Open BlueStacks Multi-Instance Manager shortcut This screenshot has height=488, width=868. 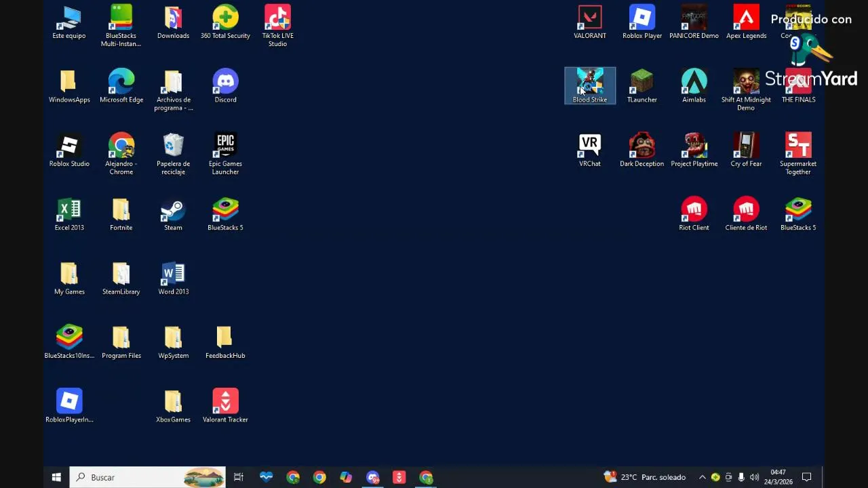(121, 26)
